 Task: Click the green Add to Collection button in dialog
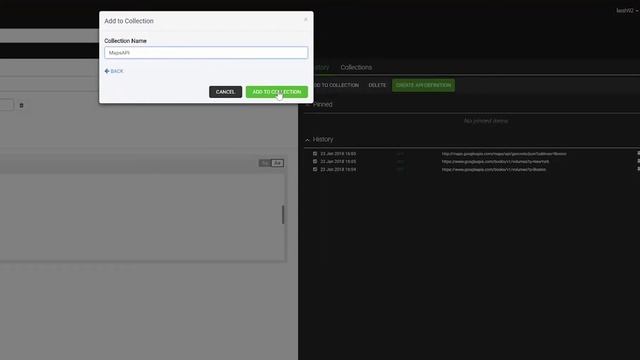pos(277,92)
